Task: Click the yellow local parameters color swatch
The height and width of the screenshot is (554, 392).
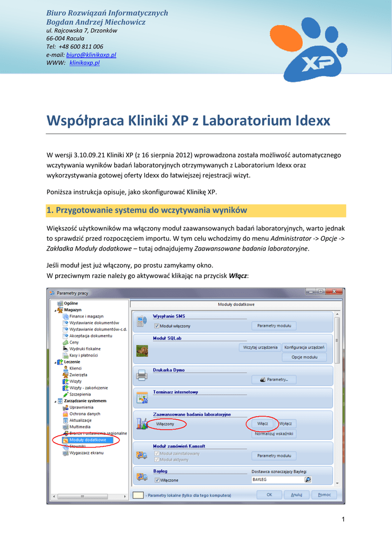Action: [x=138, y=495]
